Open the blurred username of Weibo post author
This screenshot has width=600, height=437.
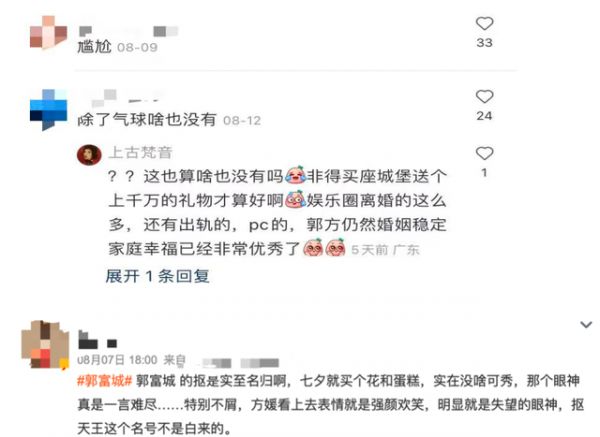click(x=98, y=339)
